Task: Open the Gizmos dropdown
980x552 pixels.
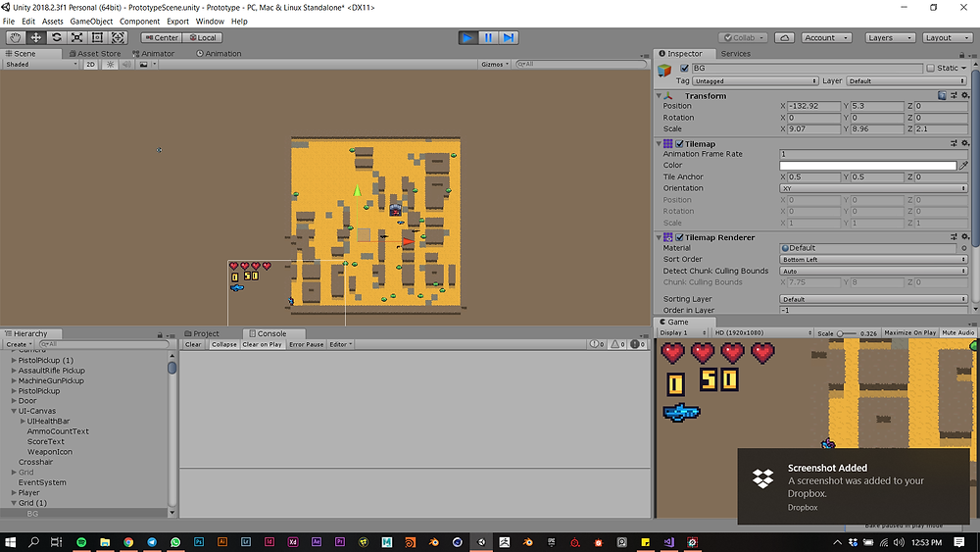Action: click(x=495, y=65)
